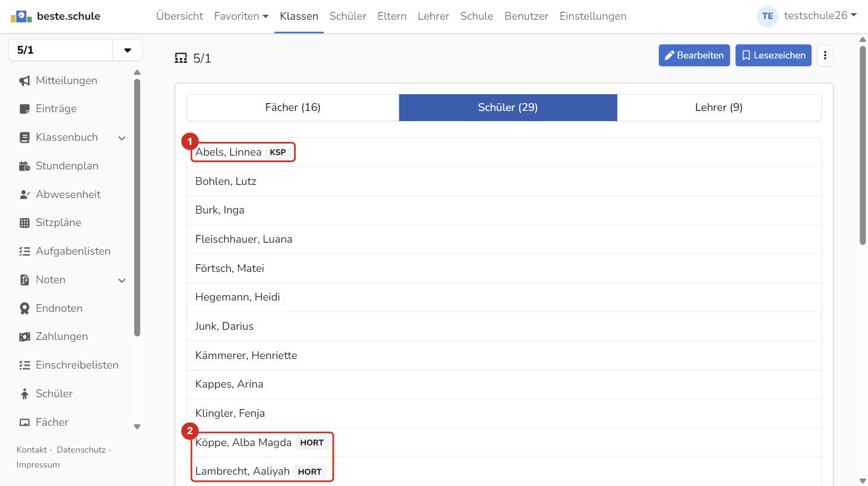The width and height of the screenshot is (868, 486).
Task: Open Übersicht in the top navigation
Action: click(x=179, y=16)
